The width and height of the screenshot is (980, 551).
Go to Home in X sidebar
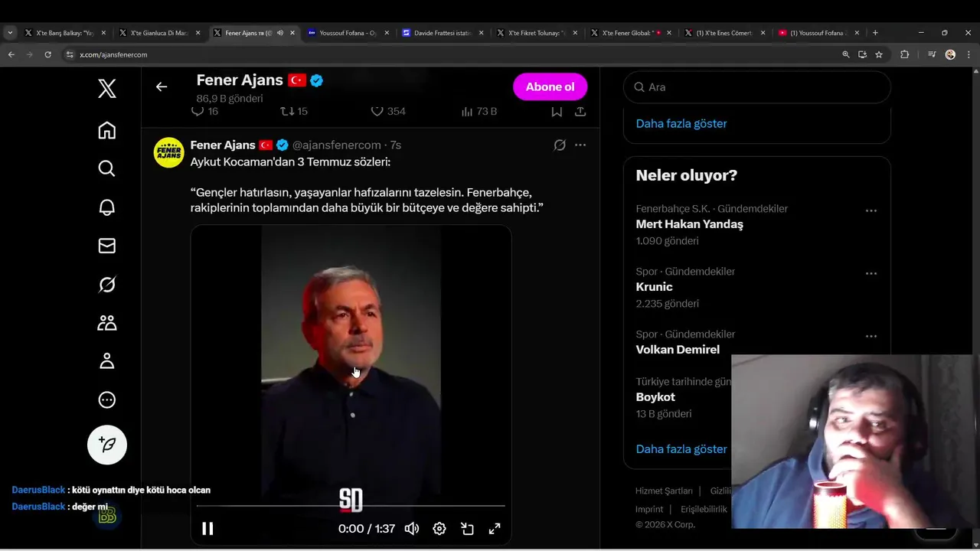107,130
